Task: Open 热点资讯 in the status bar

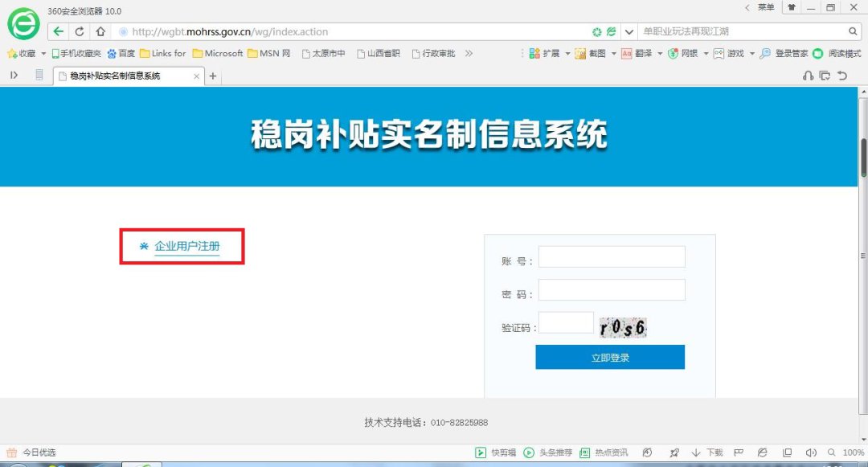Action: coord(604,453)
